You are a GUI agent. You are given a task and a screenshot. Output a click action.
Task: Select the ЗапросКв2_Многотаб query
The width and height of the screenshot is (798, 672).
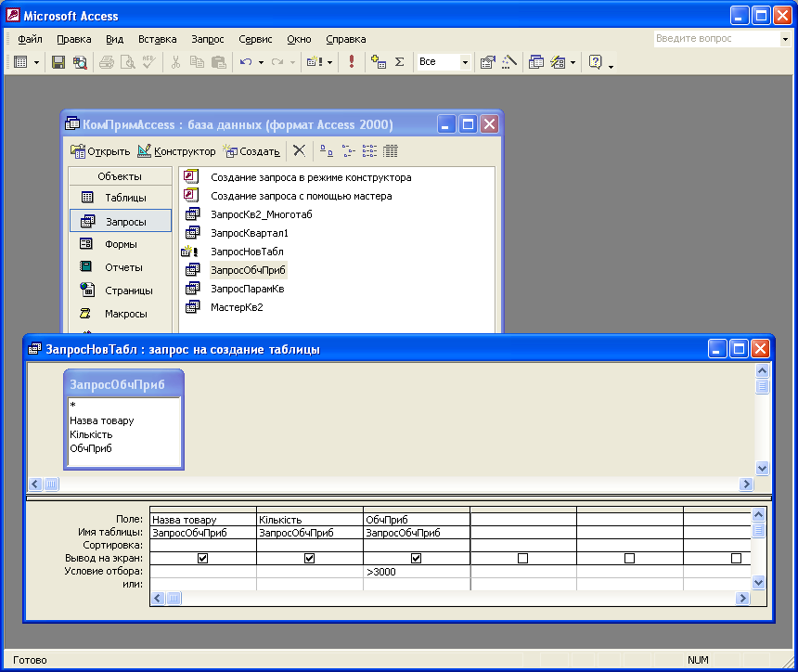pyautogui.click(x=261, y=214)
